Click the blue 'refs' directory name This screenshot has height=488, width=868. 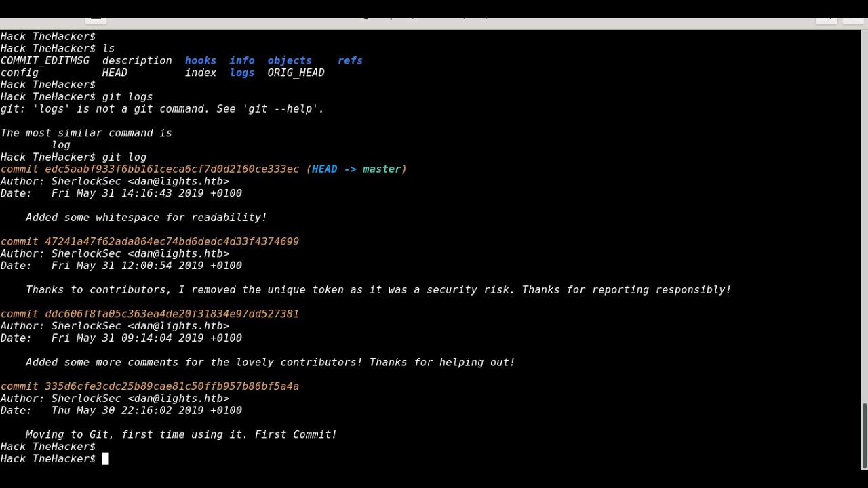click(350, 60)
